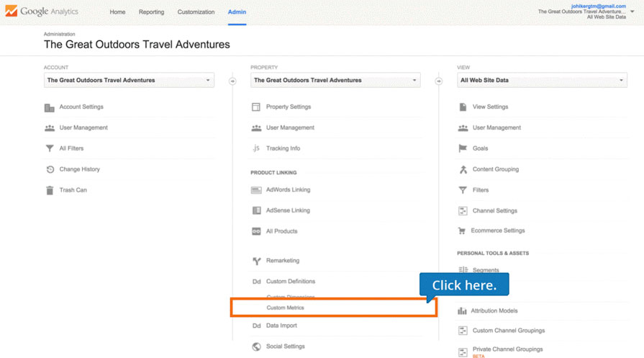Screen dimensions: 644x358
Task: Click the arrow connector between Property and View
Action: point(439,81)
